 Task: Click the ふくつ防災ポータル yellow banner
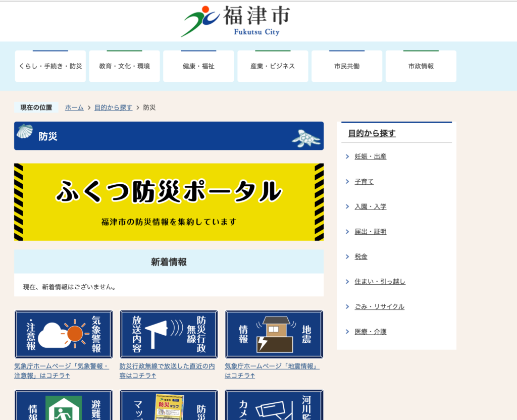click(x=169, y=202)
